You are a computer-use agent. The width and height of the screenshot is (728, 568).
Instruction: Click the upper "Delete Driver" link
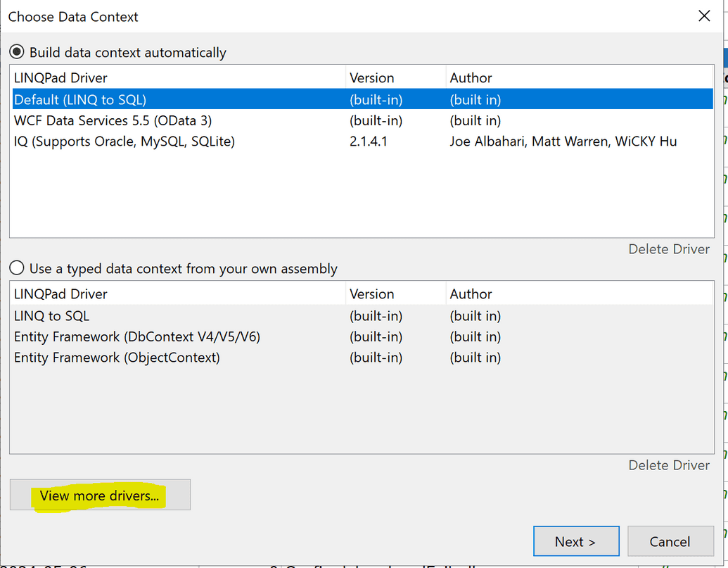(x=669, y=249)
